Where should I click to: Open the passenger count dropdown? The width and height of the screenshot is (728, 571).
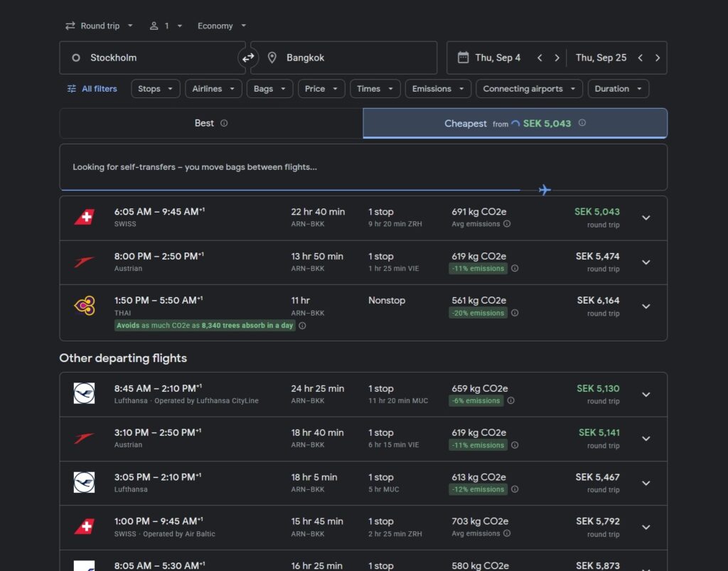(166, 26)
